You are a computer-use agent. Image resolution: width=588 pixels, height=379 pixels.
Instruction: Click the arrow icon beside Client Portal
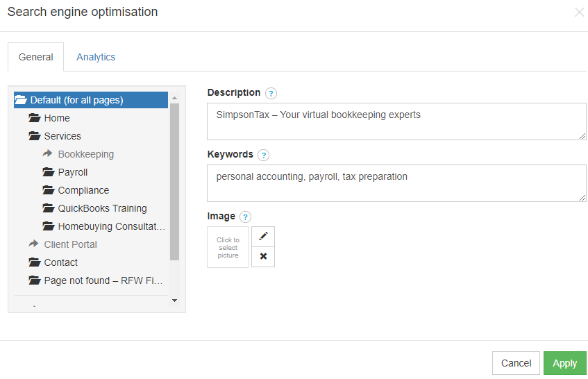click(x=34, y=244)
